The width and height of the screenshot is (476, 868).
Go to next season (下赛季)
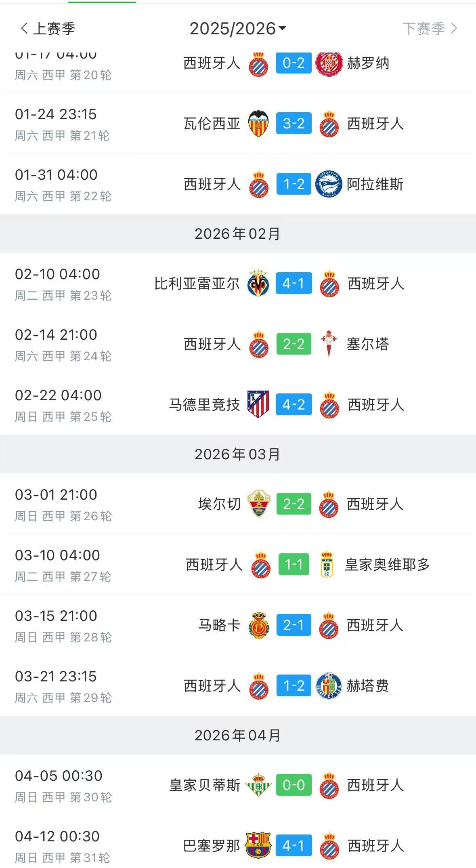(x=430, y=29)
